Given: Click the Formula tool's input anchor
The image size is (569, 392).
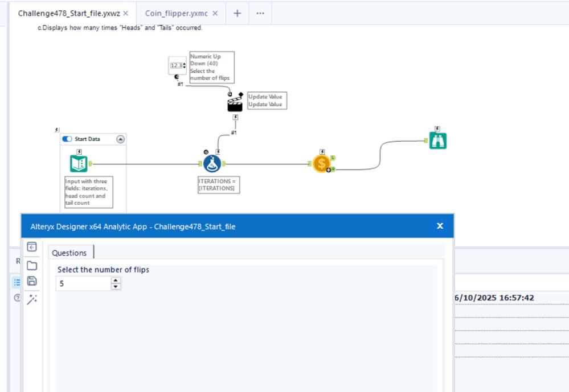Looking at the screenshot, I should [200, 164].
